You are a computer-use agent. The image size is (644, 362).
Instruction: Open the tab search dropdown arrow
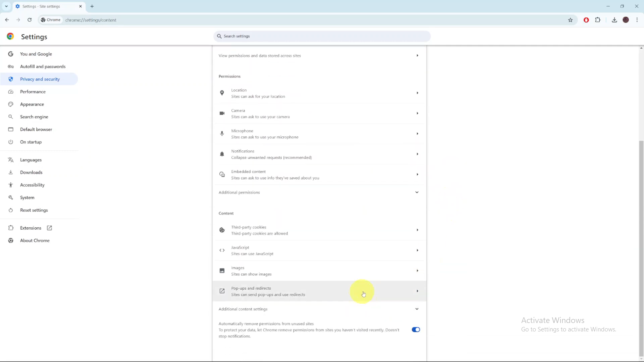pyautogui.click(x=6, y=6)
